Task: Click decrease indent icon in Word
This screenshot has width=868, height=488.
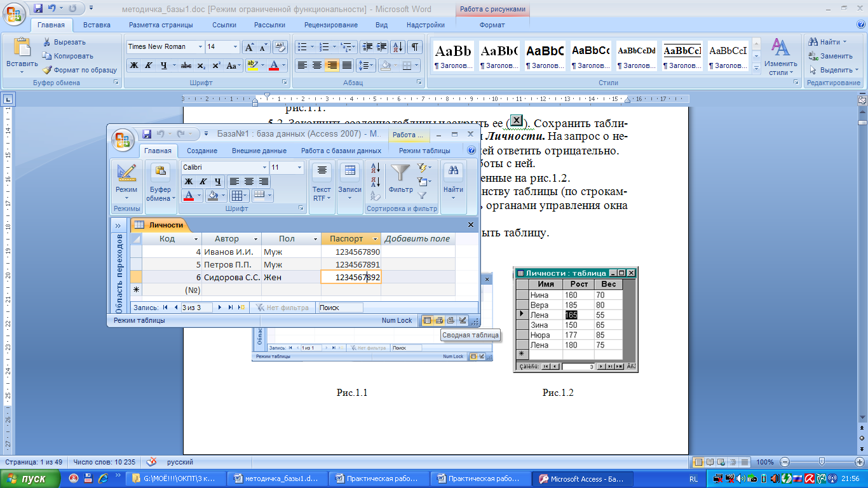Action: (367, 47)
